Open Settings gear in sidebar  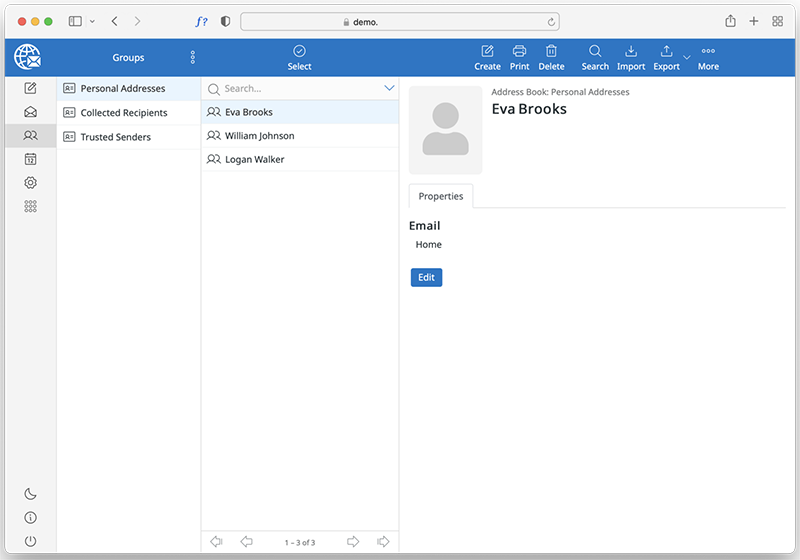coord(30,183)
